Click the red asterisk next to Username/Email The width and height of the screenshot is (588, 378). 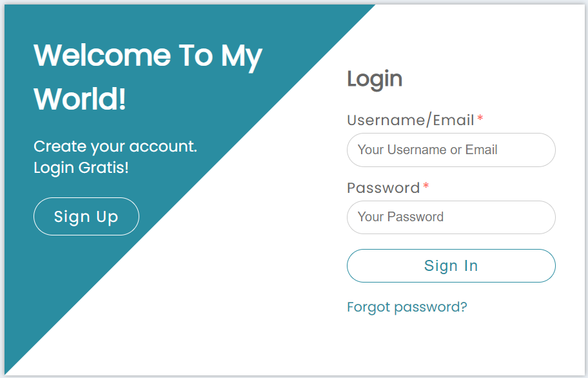(x=481, y=117)
